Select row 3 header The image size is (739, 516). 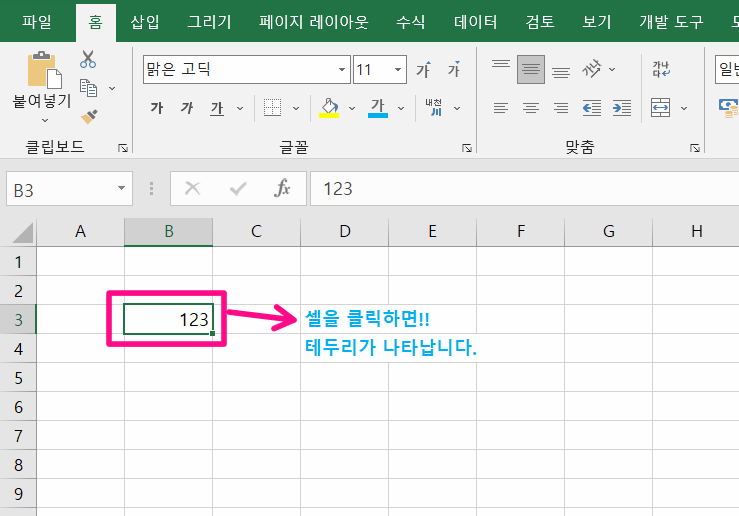tap(18, 319)
